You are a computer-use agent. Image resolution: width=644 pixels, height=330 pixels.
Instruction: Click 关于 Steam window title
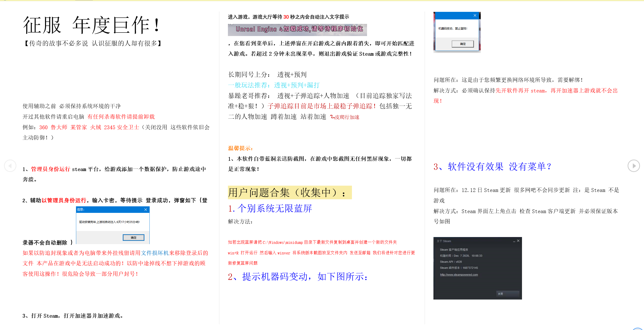444,241
